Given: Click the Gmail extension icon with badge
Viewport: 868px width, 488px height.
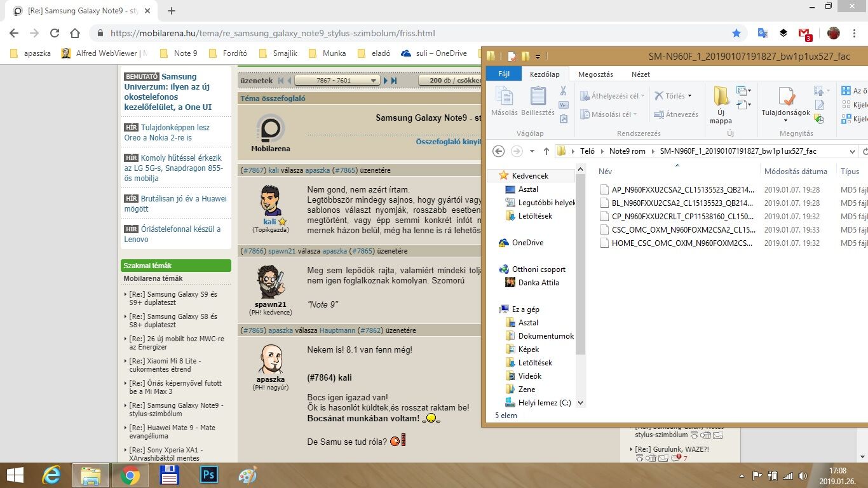Looking at the screenshot, I should coord(805,34).
